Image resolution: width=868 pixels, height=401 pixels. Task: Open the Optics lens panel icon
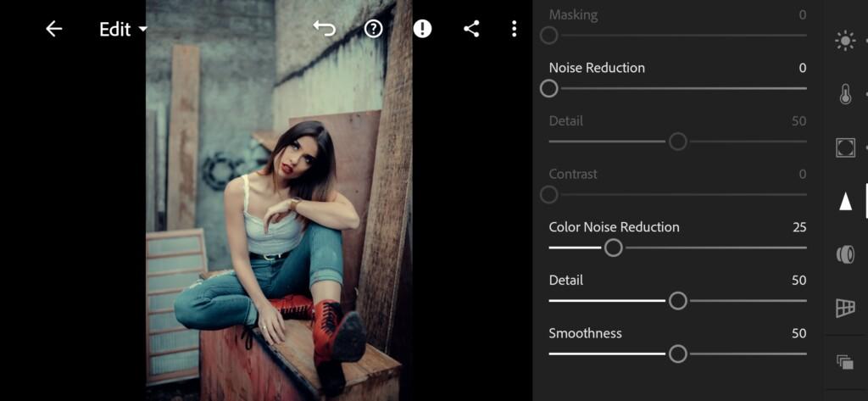pos(845,255)
